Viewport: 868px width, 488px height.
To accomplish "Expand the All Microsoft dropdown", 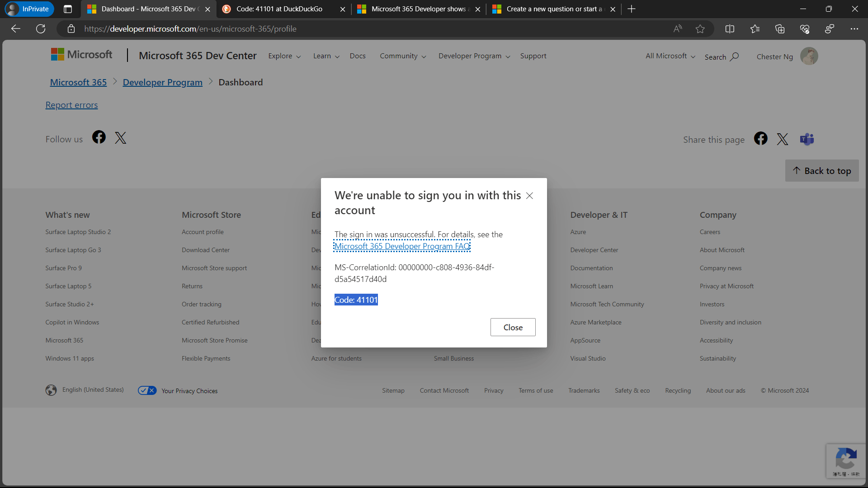I will point(670,56).
